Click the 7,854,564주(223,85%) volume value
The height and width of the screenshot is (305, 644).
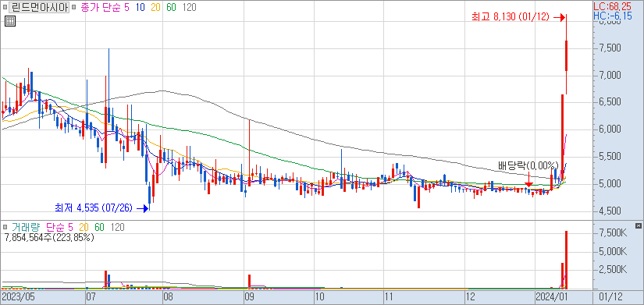(x=49, y=237)
